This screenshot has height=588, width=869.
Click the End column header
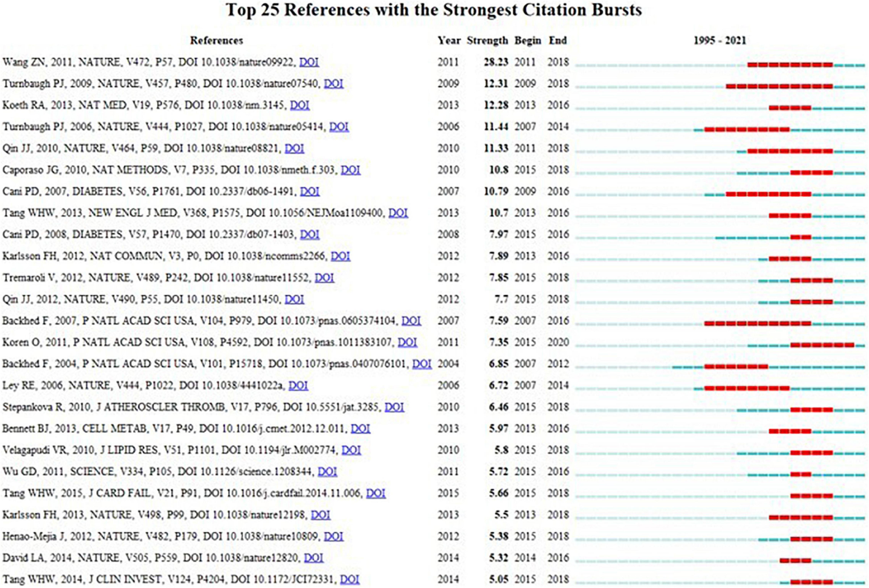click(x=557, y=40)
